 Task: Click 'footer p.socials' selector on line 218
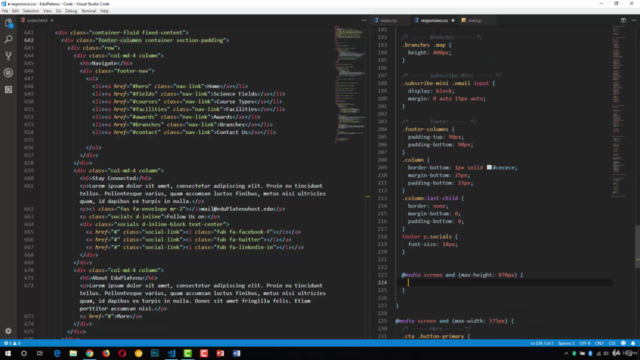click(x=427, y=236)
